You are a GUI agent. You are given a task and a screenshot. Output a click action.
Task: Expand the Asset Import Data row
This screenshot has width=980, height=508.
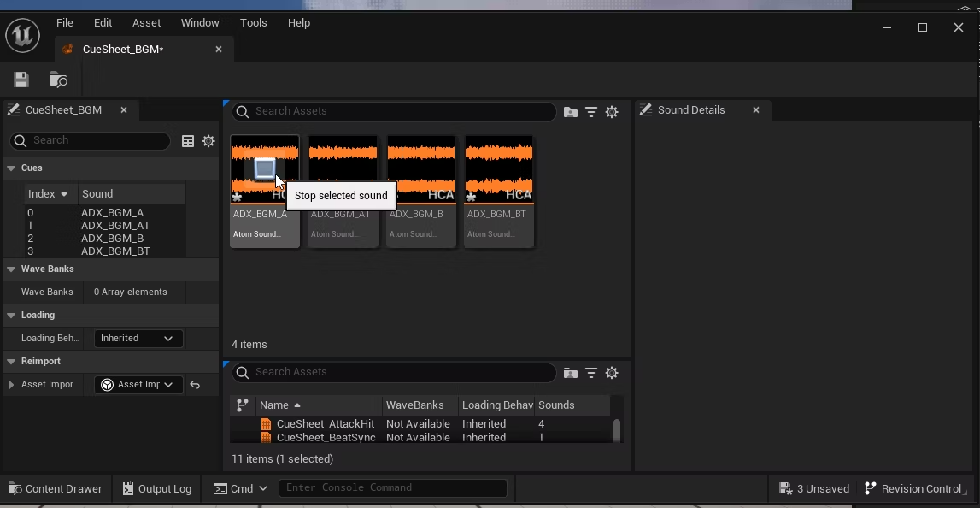pyautogui.click(x=11, y=385)
